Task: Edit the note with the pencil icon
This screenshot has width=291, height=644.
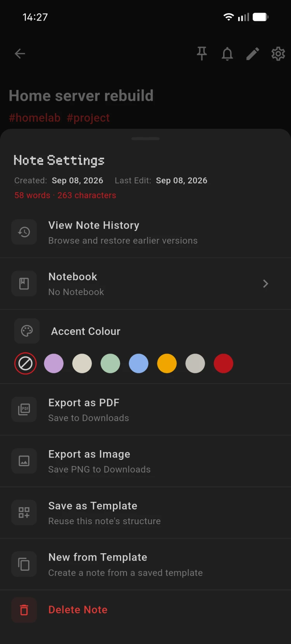Action: (253, 54)
